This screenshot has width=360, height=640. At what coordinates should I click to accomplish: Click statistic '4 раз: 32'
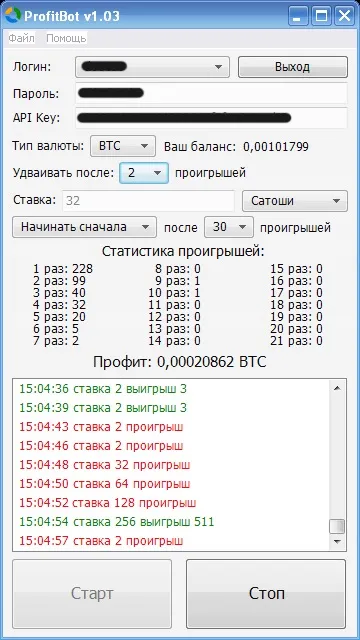coord(60,305)
